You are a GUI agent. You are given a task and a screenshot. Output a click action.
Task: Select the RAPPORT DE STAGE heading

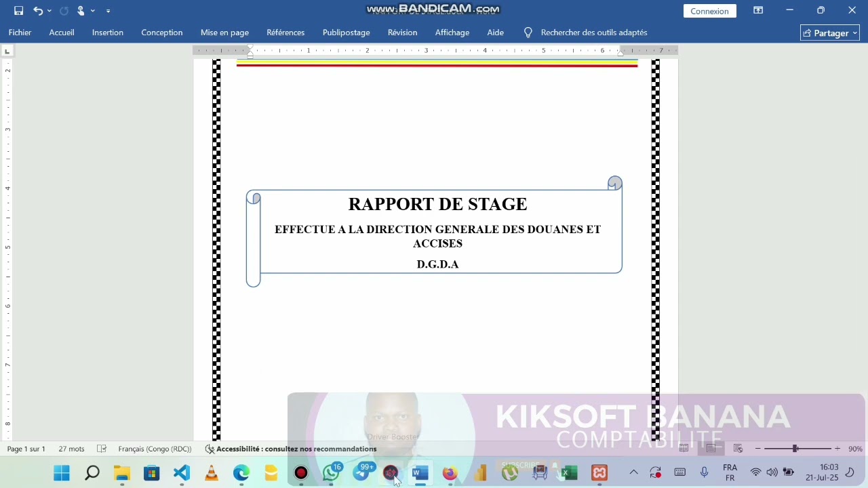438,204
